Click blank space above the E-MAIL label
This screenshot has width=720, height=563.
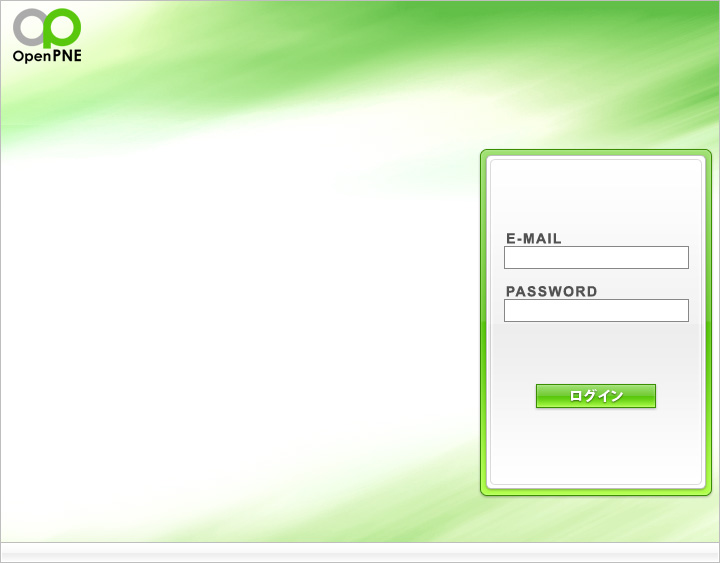point(596,195)
